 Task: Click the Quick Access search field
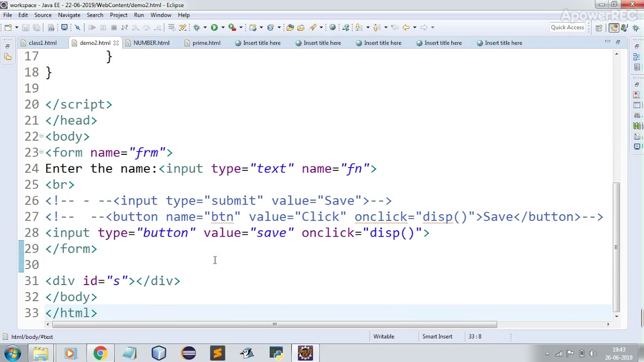567,27
